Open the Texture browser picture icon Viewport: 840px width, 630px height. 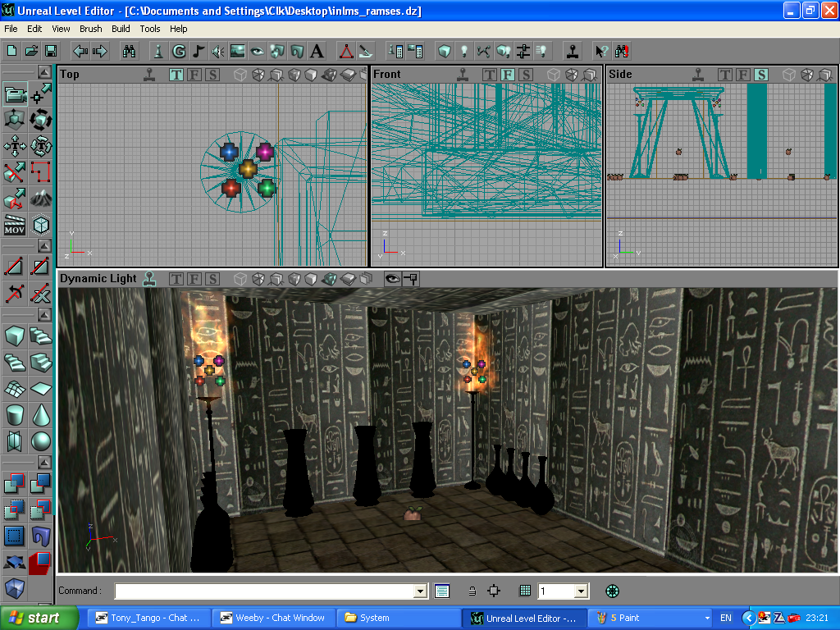click(x=238, y=51)
